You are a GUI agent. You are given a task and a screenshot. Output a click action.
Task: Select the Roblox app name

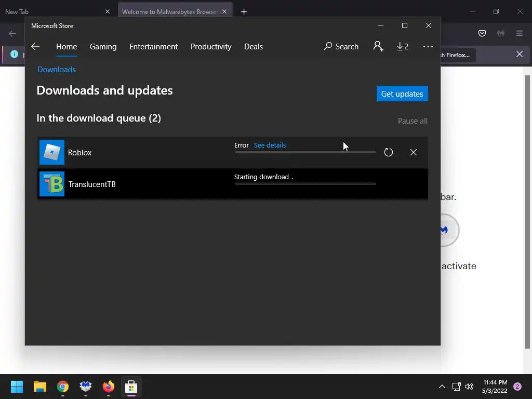tap(79, 153)
